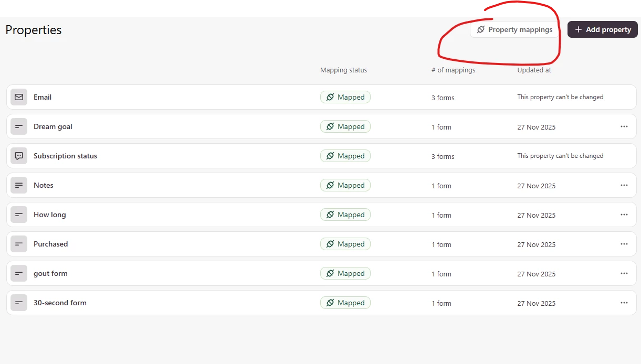Click the chat bubble icon beside Subscription status
The image size is (641, 364).
pyautogui.click(x=19, y=156)
